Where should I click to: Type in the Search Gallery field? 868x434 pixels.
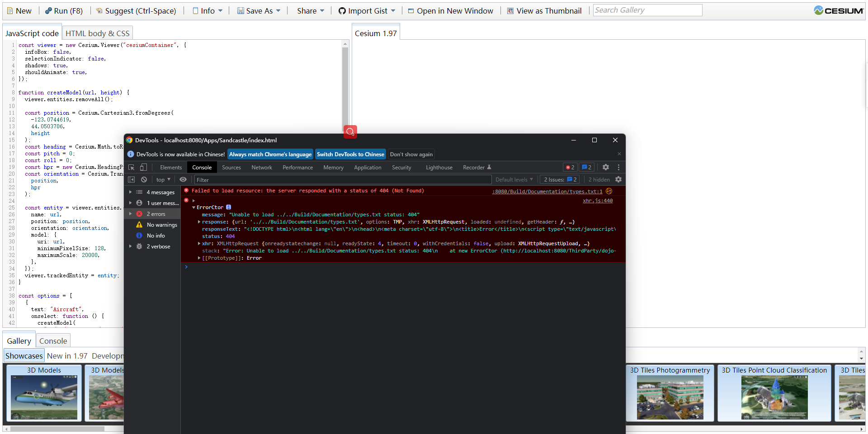point(647,9)
